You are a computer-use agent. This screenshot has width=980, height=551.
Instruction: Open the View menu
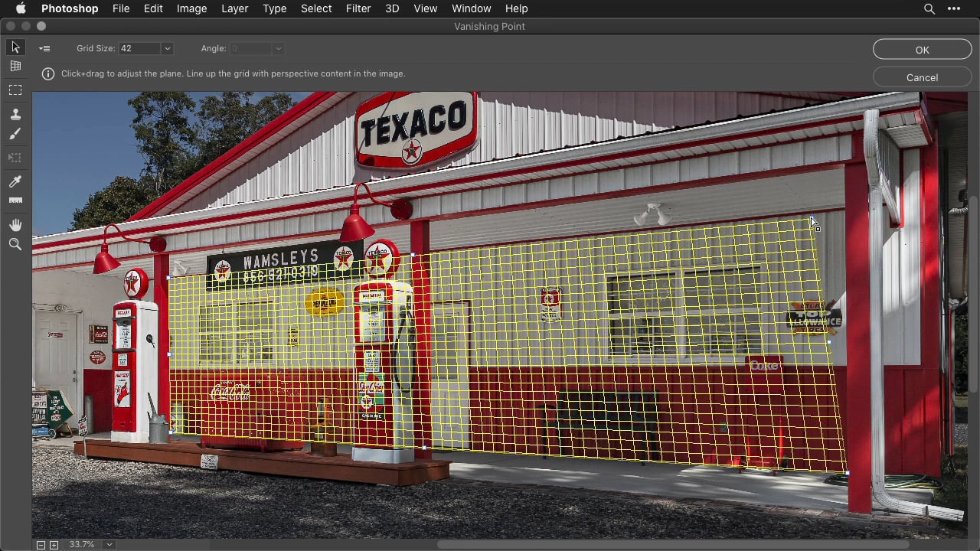point(426,8)
